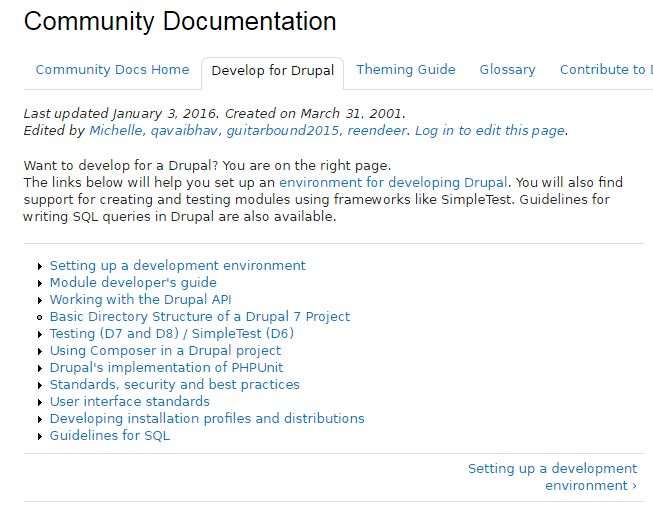Expand arrow beside Module developer's guide
The width and height of the screenshot is (653, 506).
(40, 284)
